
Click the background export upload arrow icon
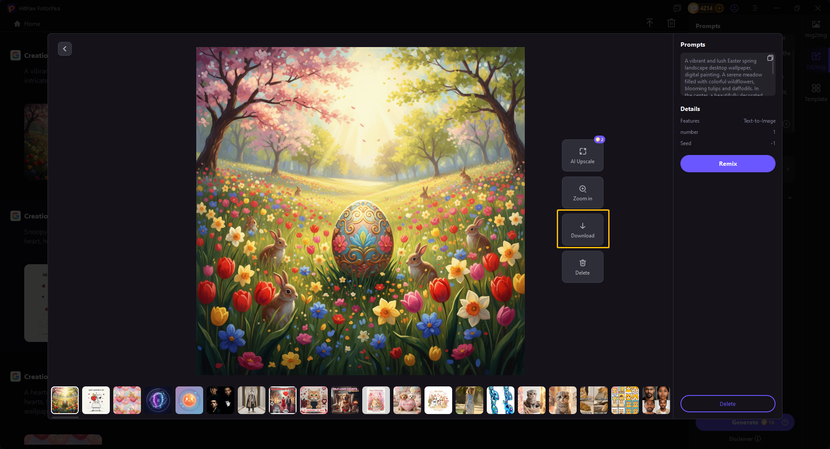pyautogui.click(x=649, y=23)
